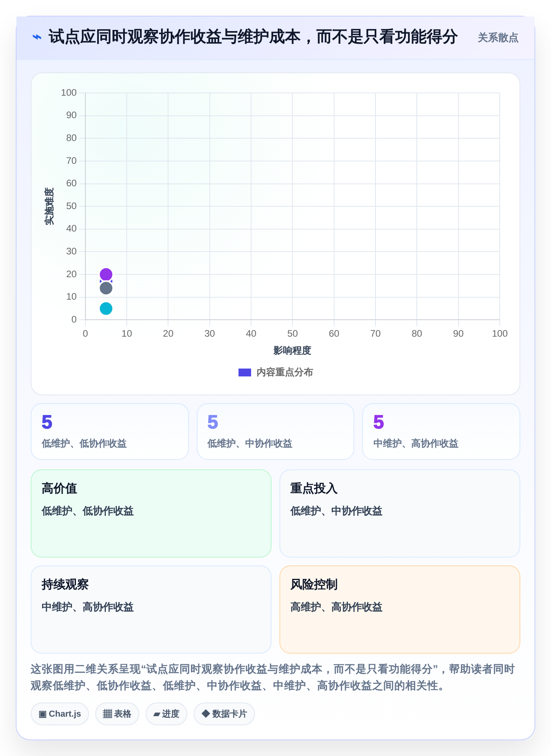This screenshot has width=551, height=756.
Task: Click the purple scatter point near 20
Action: (106, 274)
